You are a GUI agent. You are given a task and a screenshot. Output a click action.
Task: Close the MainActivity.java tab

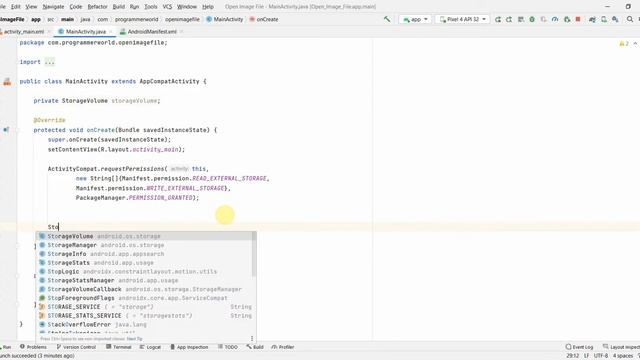pyautogui.click(x=111, y=31)
